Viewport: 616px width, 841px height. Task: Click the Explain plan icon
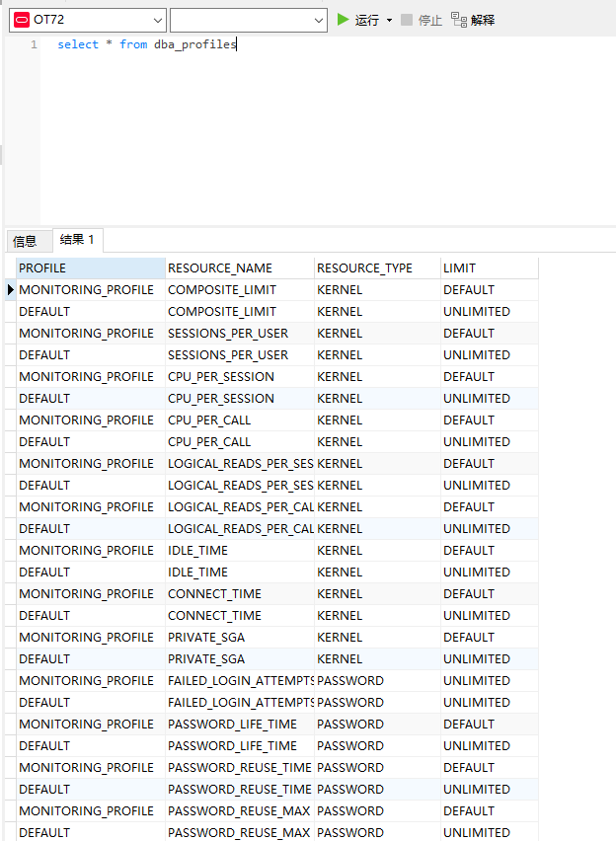(459, 20)
